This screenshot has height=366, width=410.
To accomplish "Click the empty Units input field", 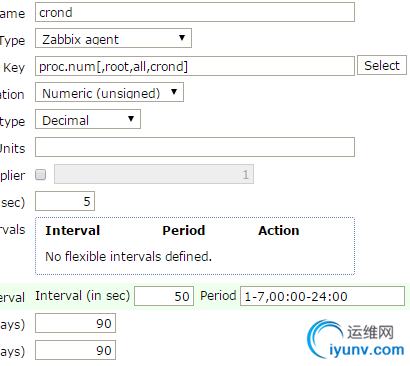I will pyautogui.click(x=195, y=147).
